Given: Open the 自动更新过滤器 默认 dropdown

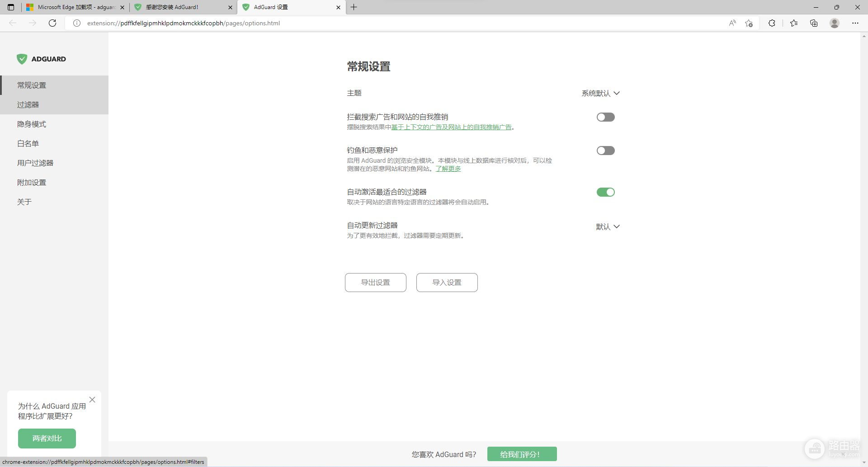Looking at the screenshot, I should (x=608, y=226).
